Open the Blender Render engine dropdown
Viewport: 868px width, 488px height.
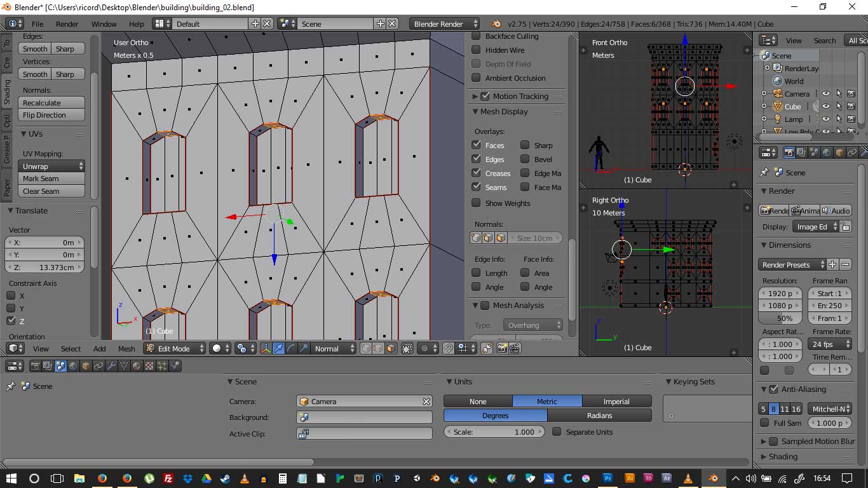(444, 24)
